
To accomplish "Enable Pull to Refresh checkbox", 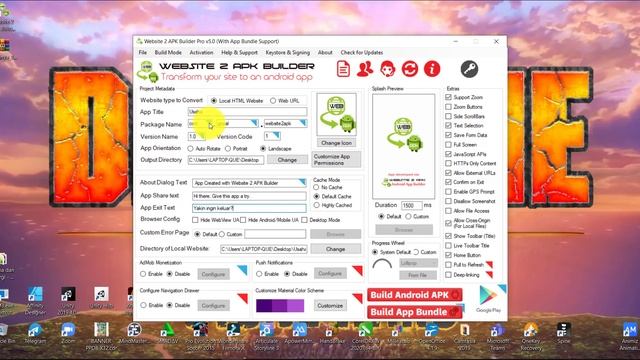I will pos(448,264).
